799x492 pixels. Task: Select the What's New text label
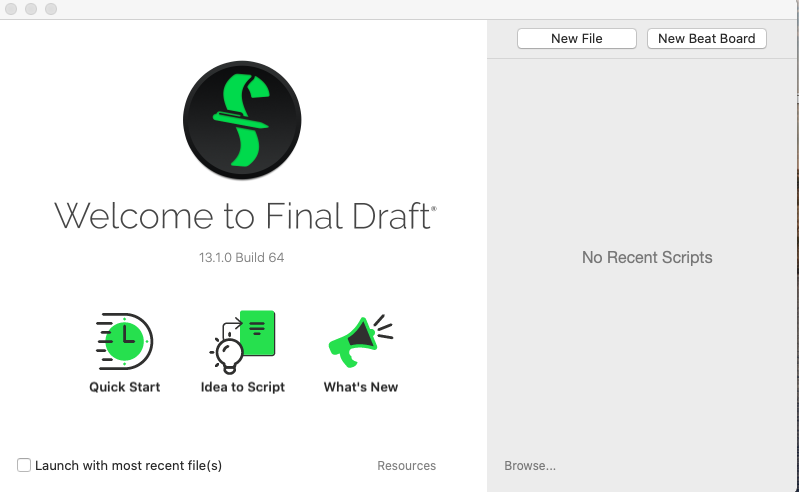pos(360,387)
